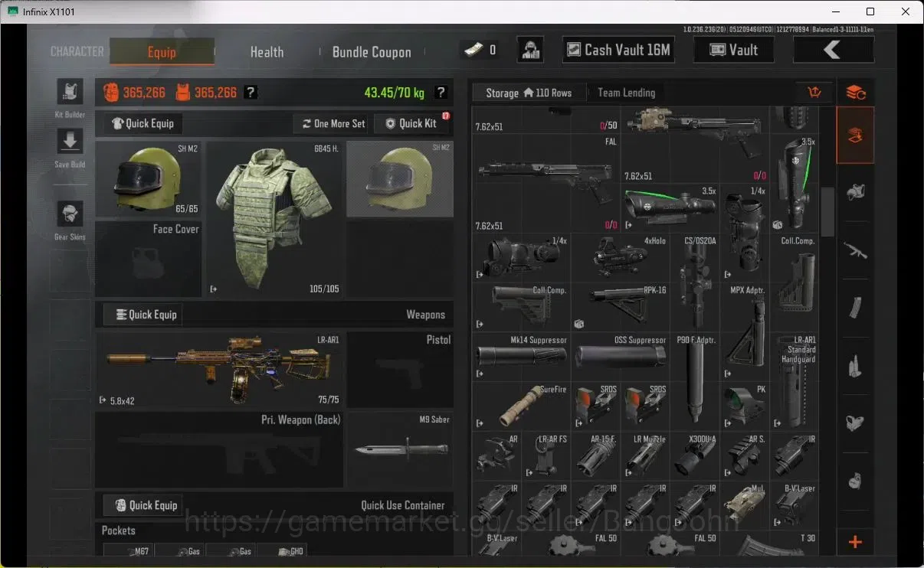Click the auto-sort storage stack icon
Viewport: 924px width, 568px height.
click(855, 93)
